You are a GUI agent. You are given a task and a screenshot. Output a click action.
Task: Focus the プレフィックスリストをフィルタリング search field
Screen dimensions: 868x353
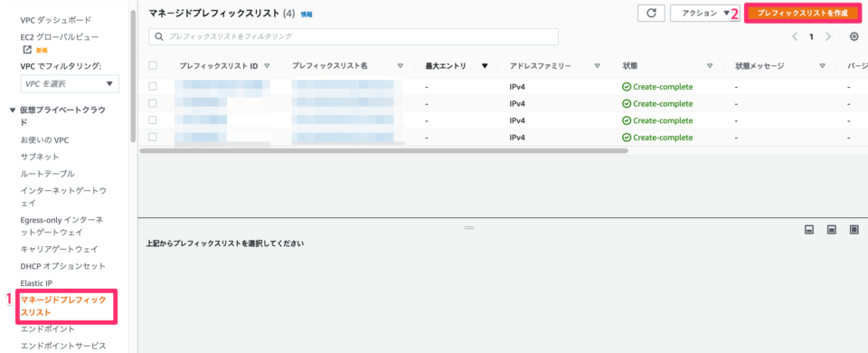[x=354, y=36]
